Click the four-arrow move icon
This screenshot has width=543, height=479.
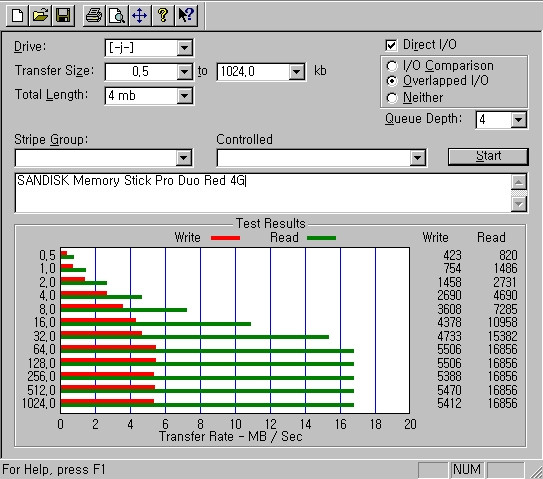(x=140, y=16)
